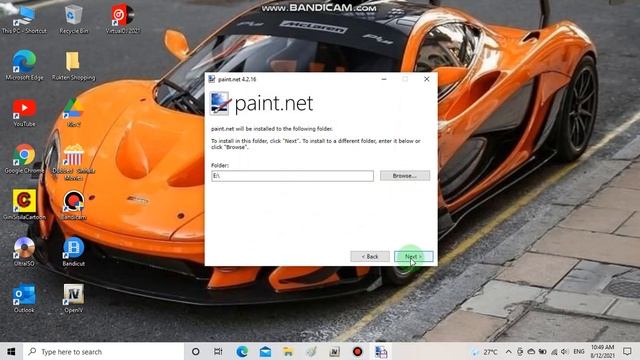Viewport: 640px width, 360px height.
Task: Select paint.net installer taskbar icon
Action: 381,351
